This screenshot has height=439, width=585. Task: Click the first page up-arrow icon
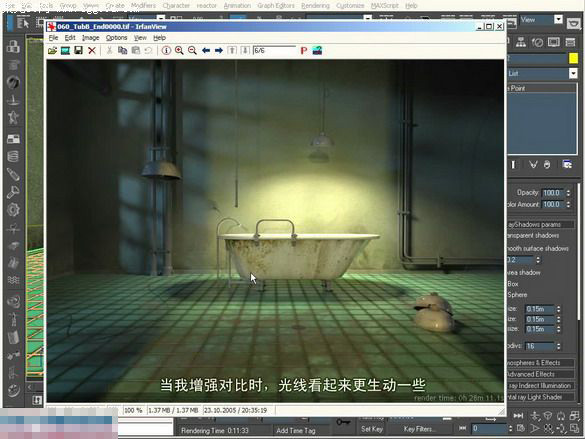point(232,50)
